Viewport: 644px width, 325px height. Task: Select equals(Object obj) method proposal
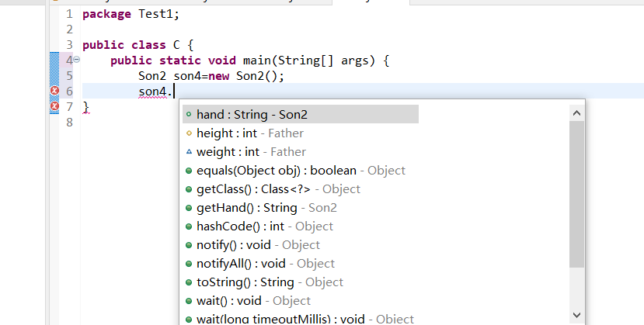pos(301,171)
